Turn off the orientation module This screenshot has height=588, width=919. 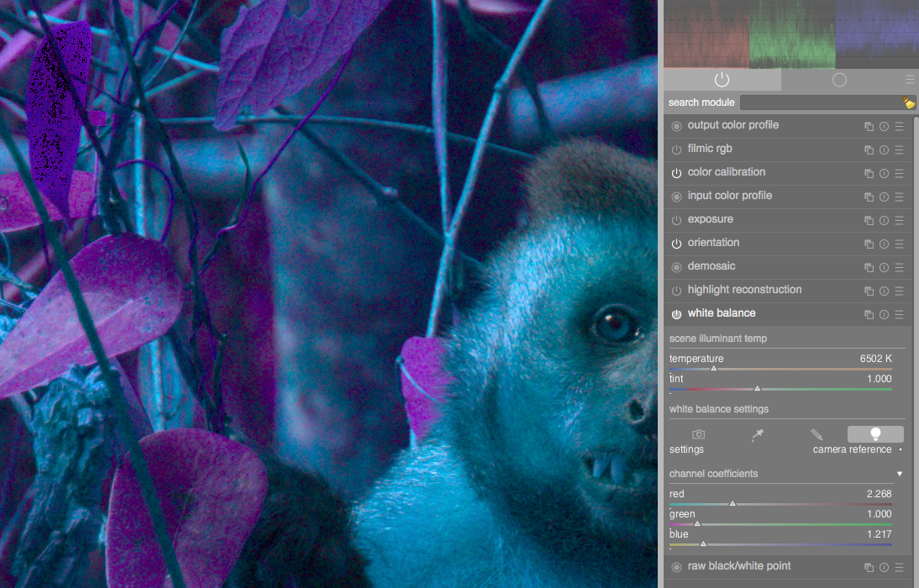click(x=676, y=244)
